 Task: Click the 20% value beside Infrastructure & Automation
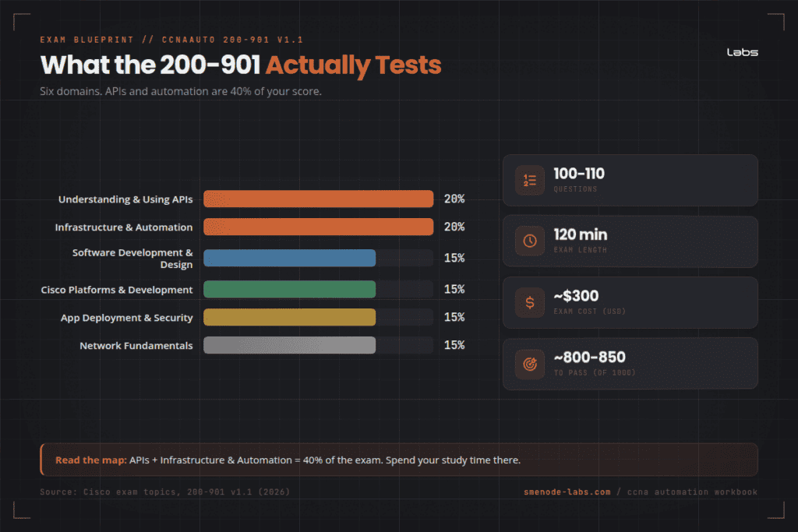[x=454, y=227]
